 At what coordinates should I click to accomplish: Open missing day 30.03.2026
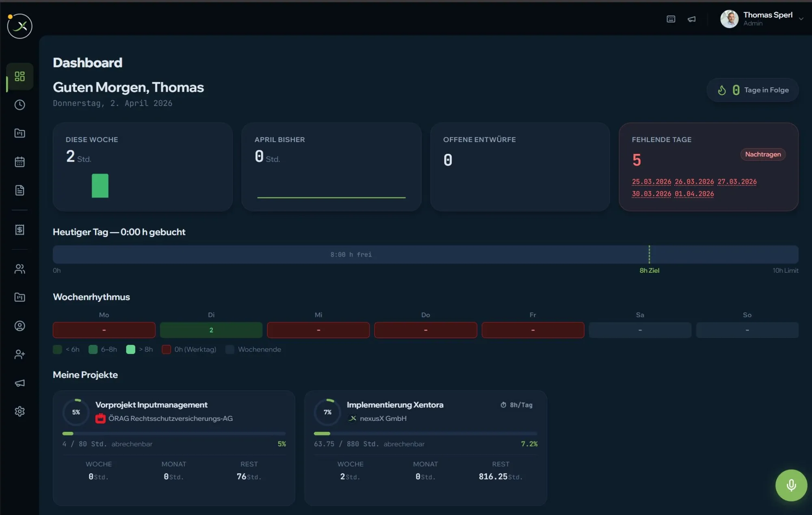651,194
